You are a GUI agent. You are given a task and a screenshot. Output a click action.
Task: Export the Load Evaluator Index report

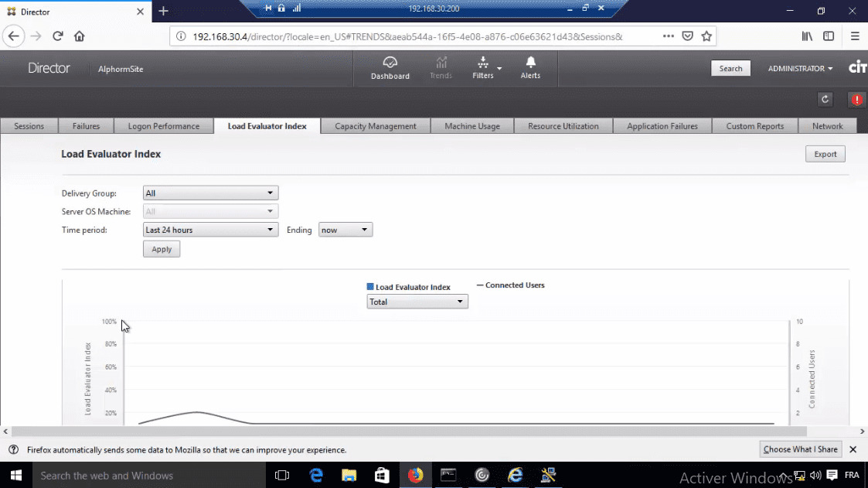825,154
